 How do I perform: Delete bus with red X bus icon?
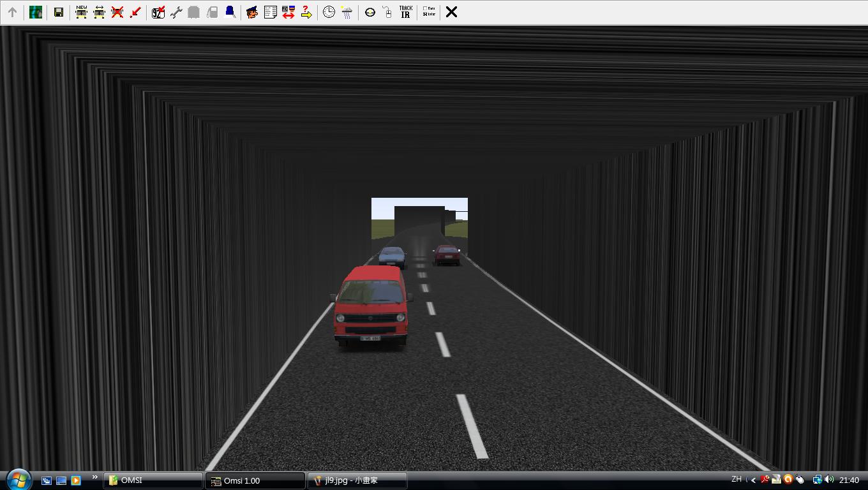tap(117, 12)
